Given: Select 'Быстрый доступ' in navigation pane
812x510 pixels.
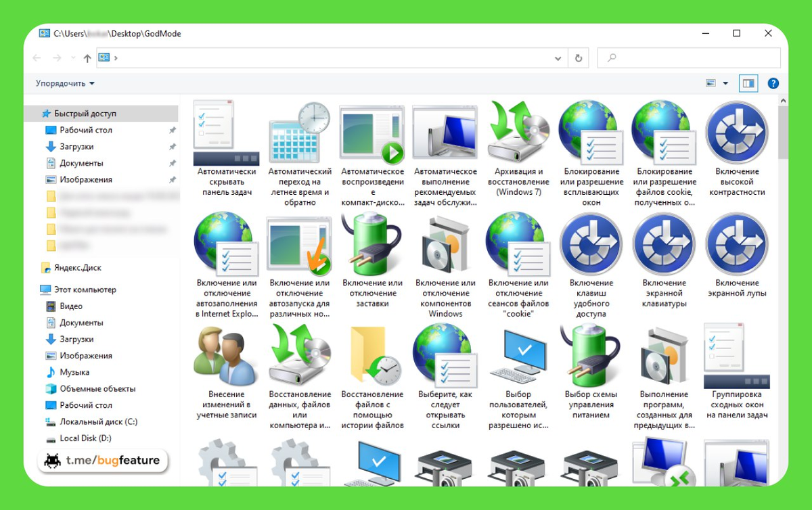Looking at the screenshot, I should [101, 114].
